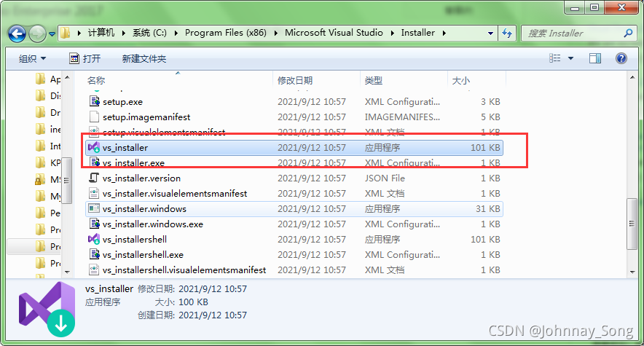Expand arrow after Microsoft Visual Studio breadcrumb
This screenshot has width=644, height=346.
[392, 33]
